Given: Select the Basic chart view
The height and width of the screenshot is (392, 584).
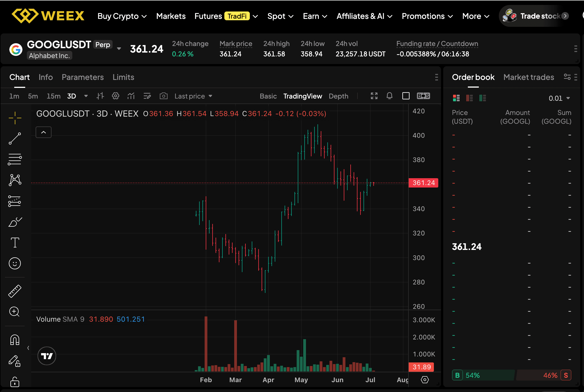Looking at the screenshot, I should coord(268,96).
